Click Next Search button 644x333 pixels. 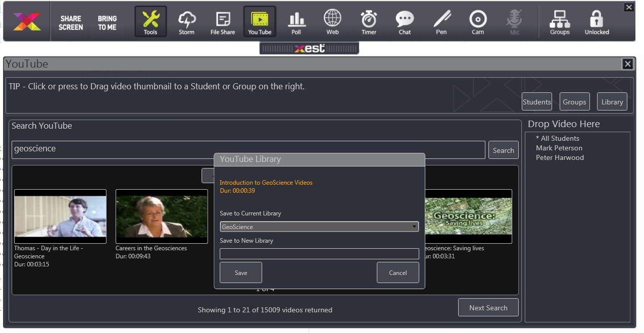coord(488,307)
